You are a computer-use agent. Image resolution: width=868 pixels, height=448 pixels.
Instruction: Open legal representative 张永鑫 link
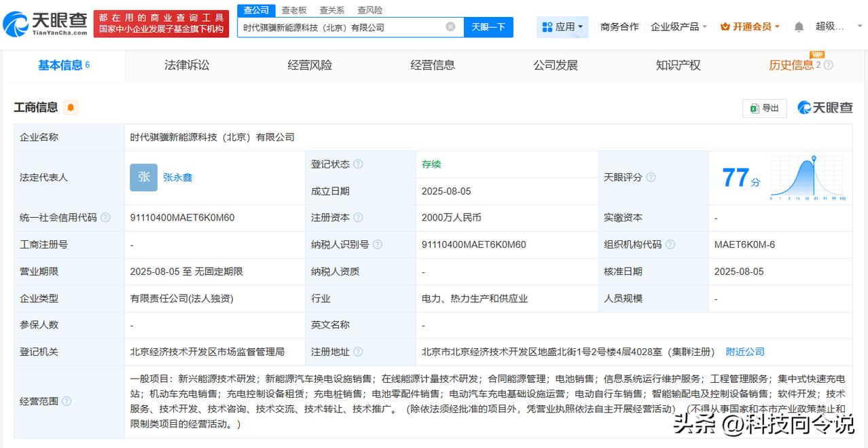(x=177, y=177)
